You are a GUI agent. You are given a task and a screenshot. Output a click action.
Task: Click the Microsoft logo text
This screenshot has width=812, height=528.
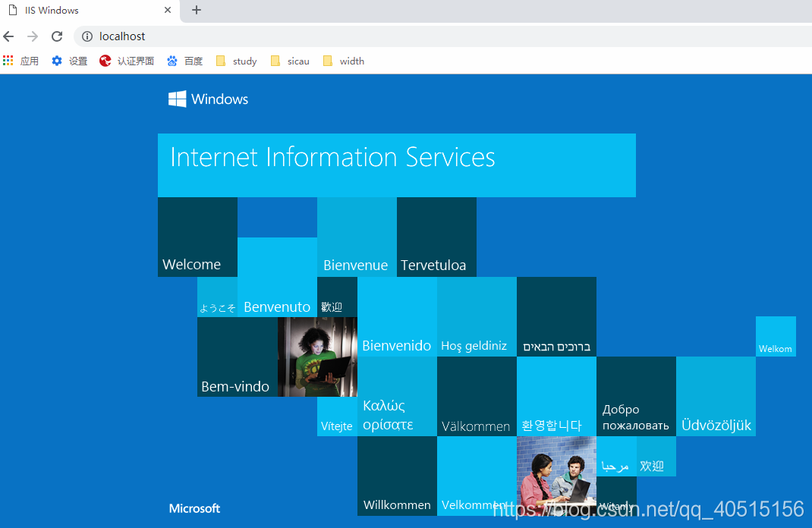[195, 508]
